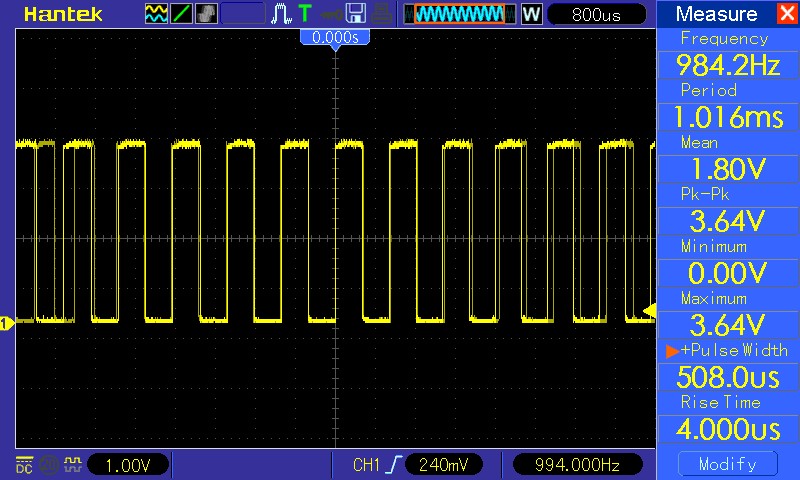This screenshot has height=480, width=800.
Task: Click the printer icon in top bar
Action: point(381,14)
